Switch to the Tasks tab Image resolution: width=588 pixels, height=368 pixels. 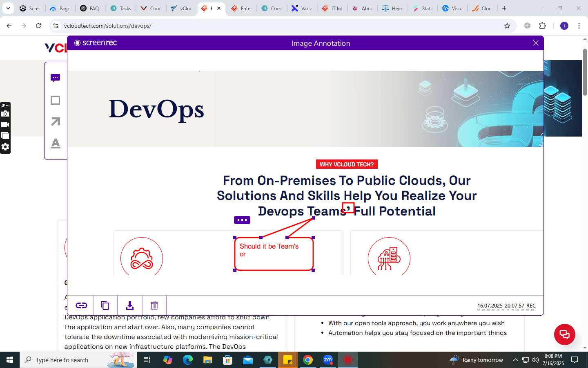coord(121,8)
